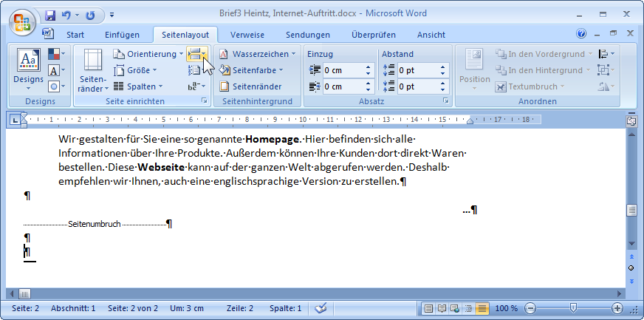This screenshot has width=644, height=320.
Task: Undo the last action
Action: (66, 16)
